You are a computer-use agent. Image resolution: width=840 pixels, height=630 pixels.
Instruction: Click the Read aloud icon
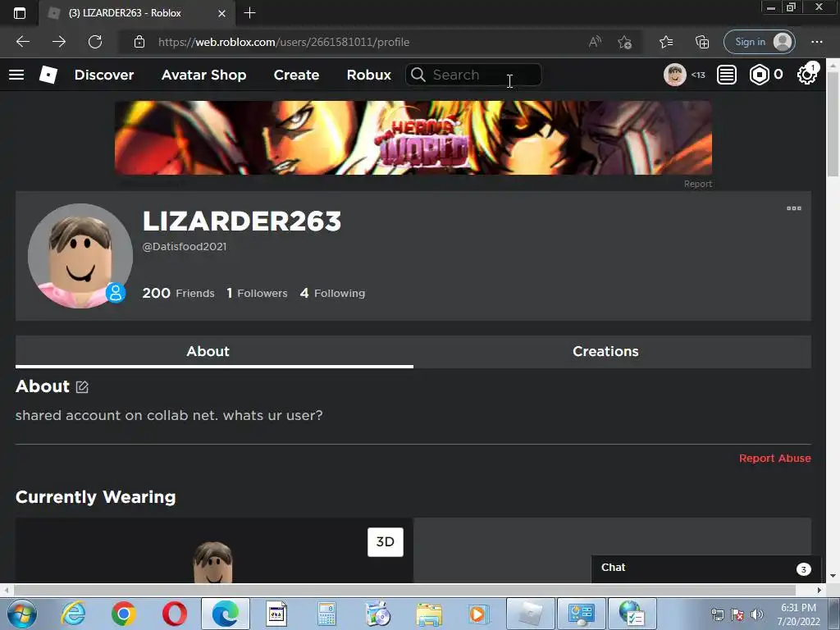[x=595, y=42]
